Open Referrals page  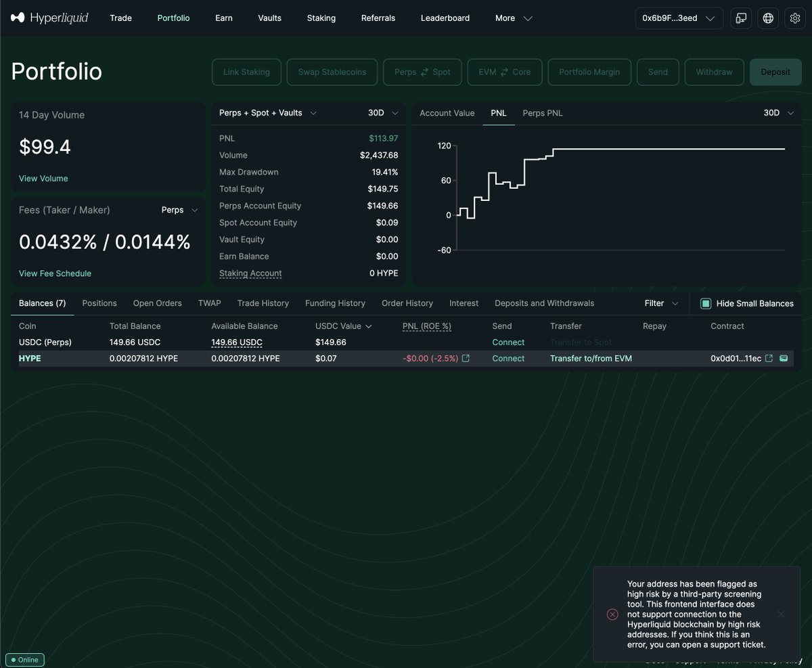(x=378, y=18)
